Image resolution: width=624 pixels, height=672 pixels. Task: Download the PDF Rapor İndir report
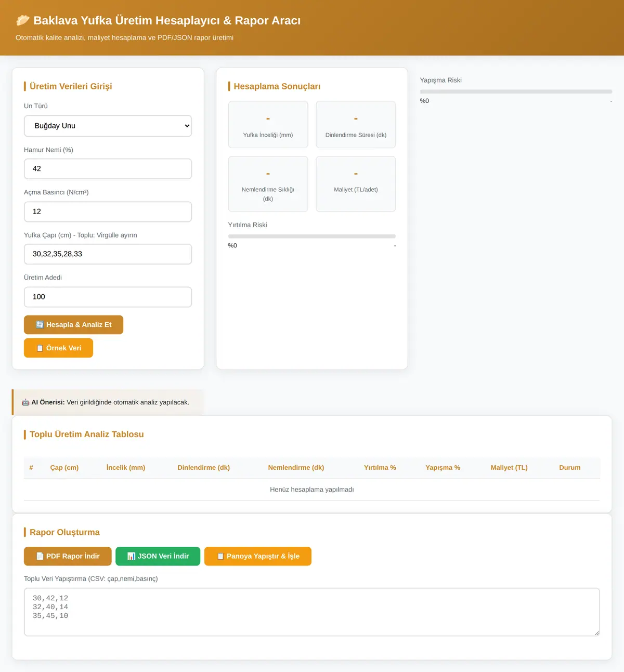68,556
